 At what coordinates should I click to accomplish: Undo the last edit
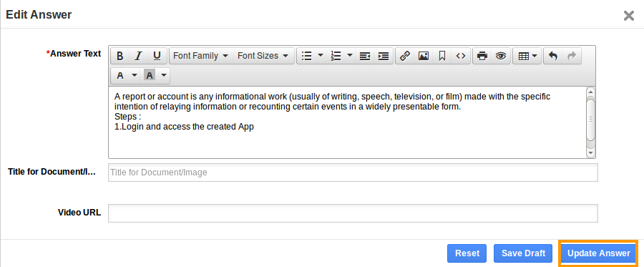(553, 56)
